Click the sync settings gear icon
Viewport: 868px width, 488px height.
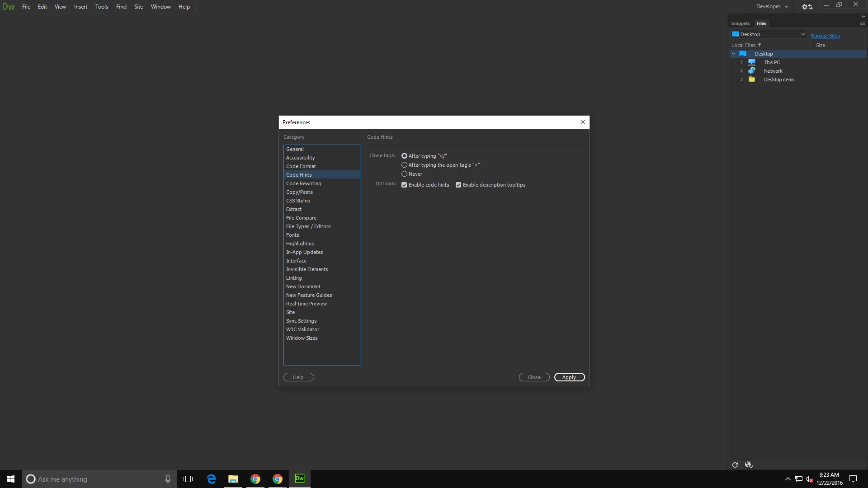pyautogui.click(x=807, y=7)
